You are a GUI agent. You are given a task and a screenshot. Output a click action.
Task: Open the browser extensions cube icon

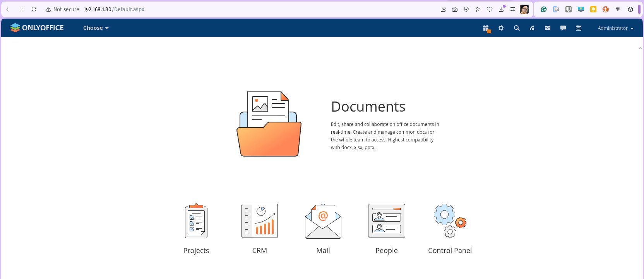coord(630,9)
